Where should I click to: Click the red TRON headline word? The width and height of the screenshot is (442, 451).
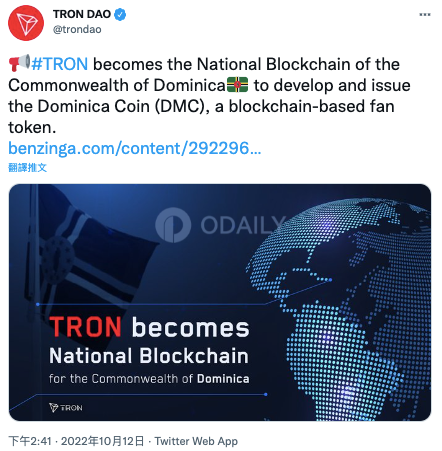(x=85, y=327)
